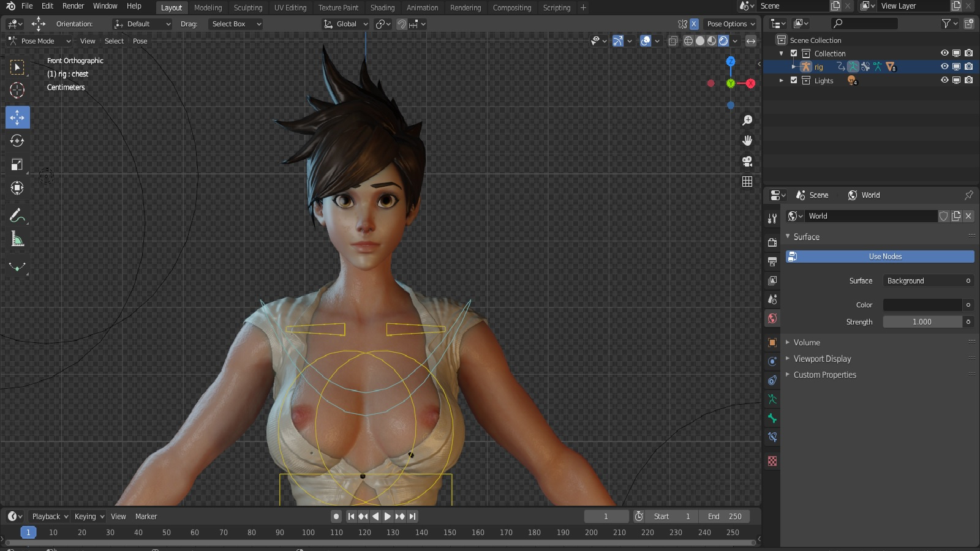This screenshot has width=980, height=551.
Task: Toggle X-axis mirror in pose options
Action: (694, 24)
